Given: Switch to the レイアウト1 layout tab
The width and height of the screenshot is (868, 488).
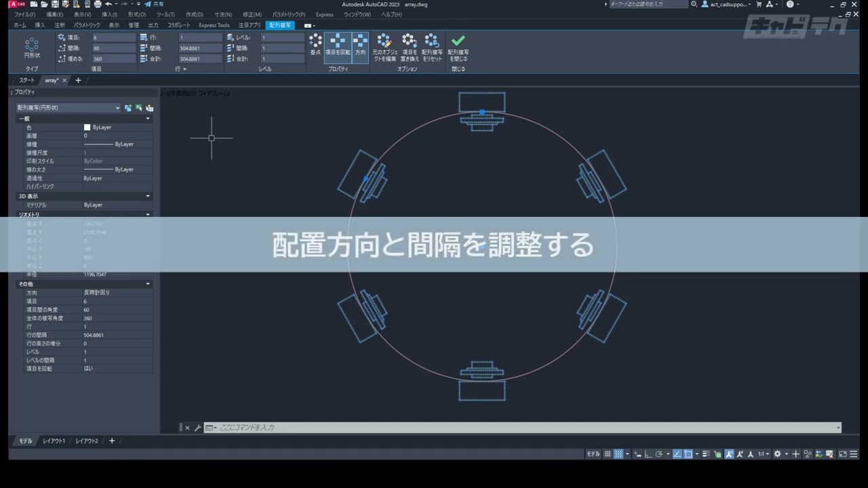Looking at the screenshot, I should tap(54, 441).
